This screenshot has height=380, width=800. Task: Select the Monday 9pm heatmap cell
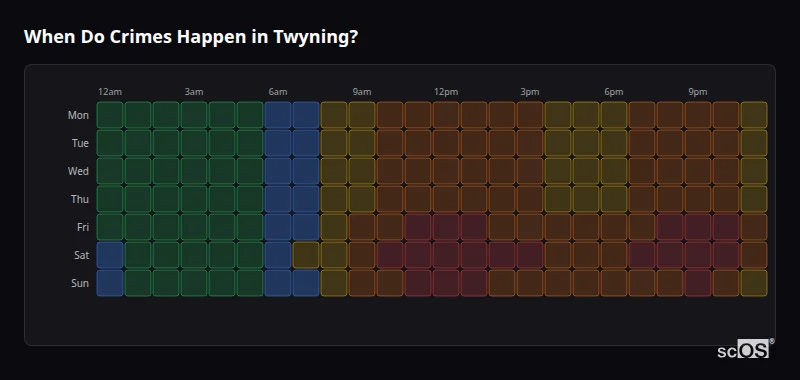(698, 115)
